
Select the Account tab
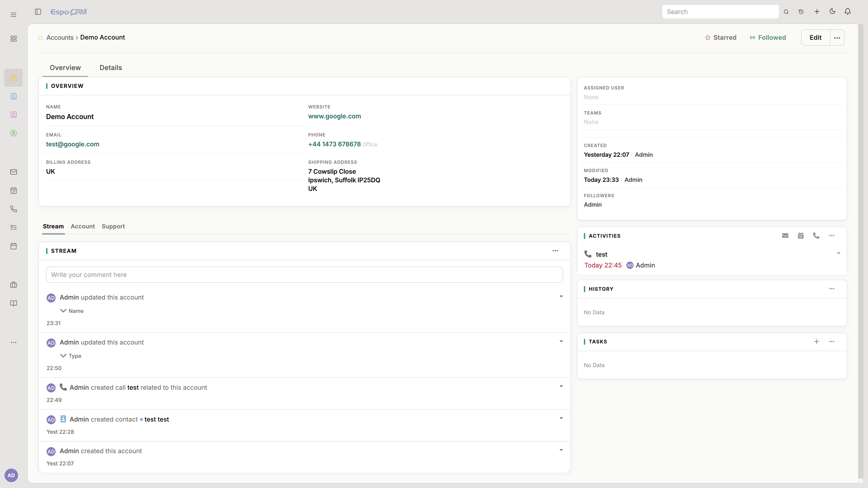83,226
